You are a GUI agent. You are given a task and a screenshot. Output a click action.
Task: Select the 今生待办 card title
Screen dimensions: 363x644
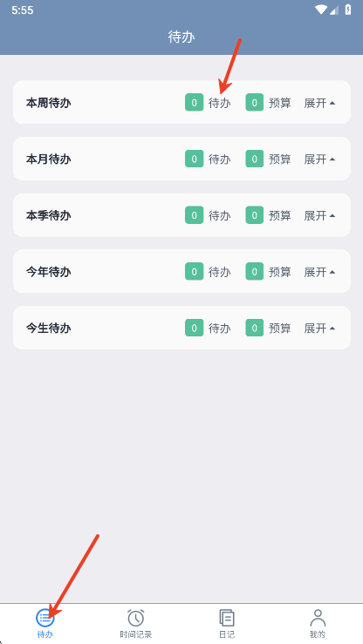[49, 328]
